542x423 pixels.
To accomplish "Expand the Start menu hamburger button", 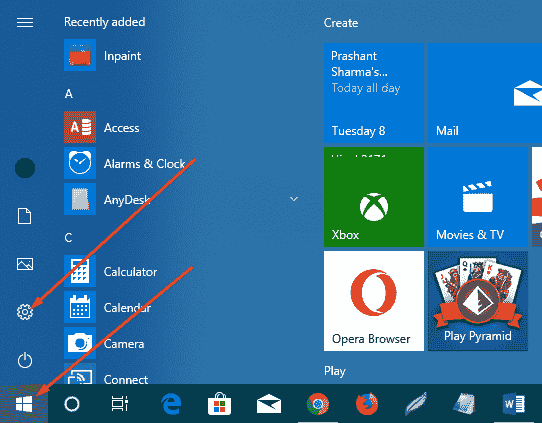I will (25, 22).
